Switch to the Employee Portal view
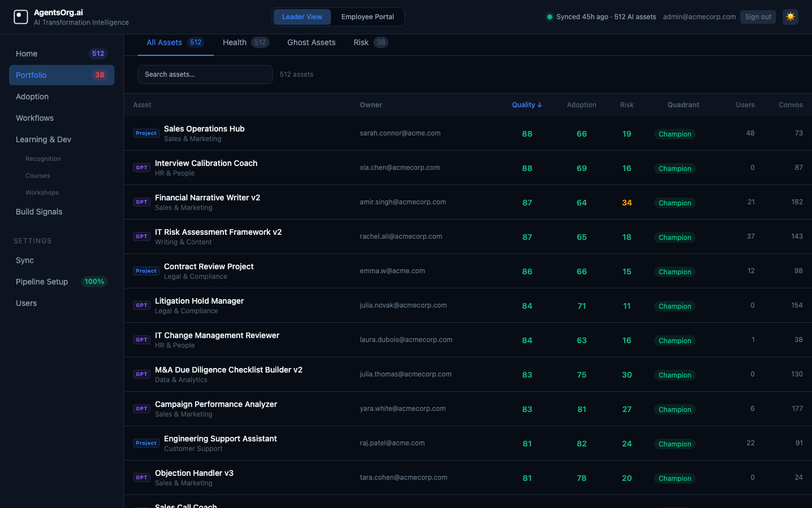The image size is (812, 508). [367, 17]
